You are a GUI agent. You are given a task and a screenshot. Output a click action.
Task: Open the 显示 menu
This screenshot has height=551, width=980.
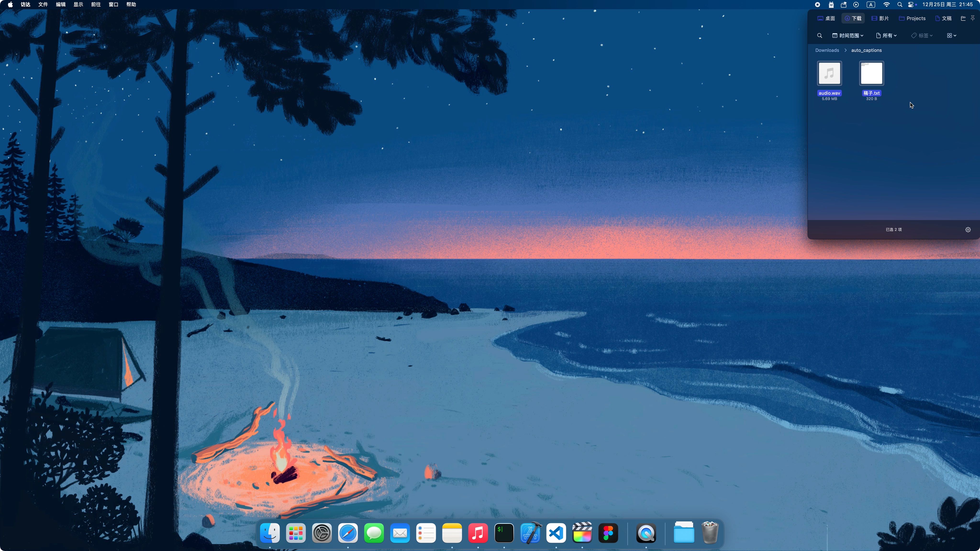click(x=78, y=5)
